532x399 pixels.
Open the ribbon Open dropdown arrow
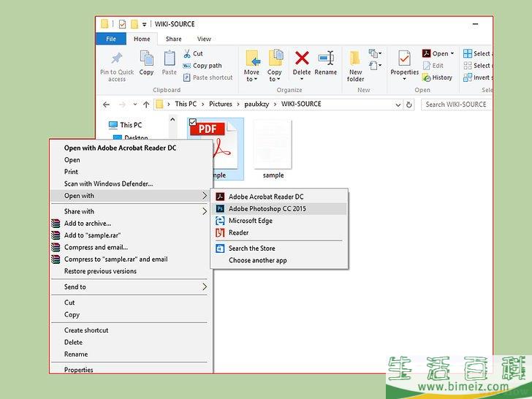[x=452, y=53]
